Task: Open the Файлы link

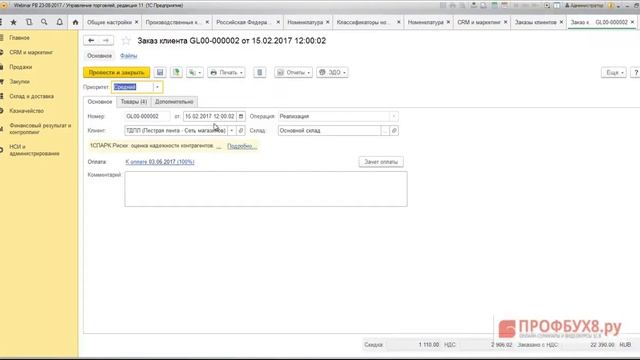Action: click(x=129, y=56)
